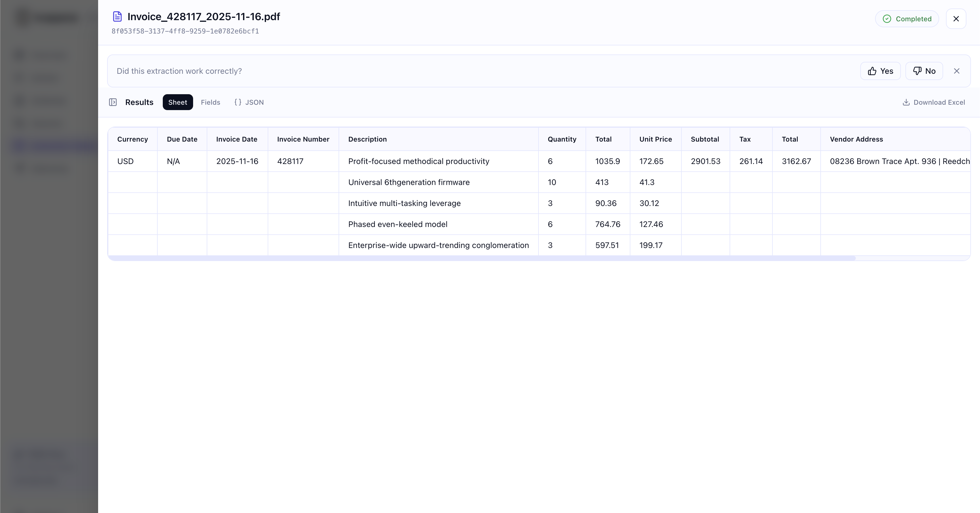Switch to the Sheet tab

point(178,102)
